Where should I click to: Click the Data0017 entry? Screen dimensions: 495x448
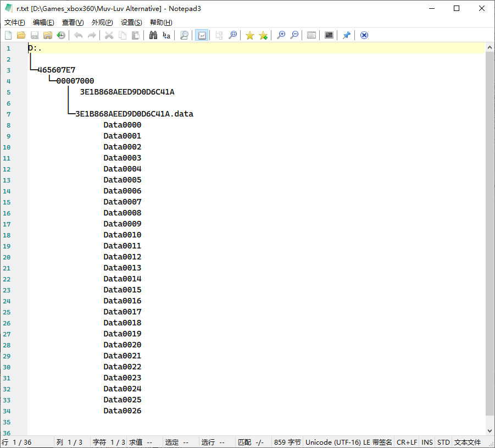click(122, 312)
